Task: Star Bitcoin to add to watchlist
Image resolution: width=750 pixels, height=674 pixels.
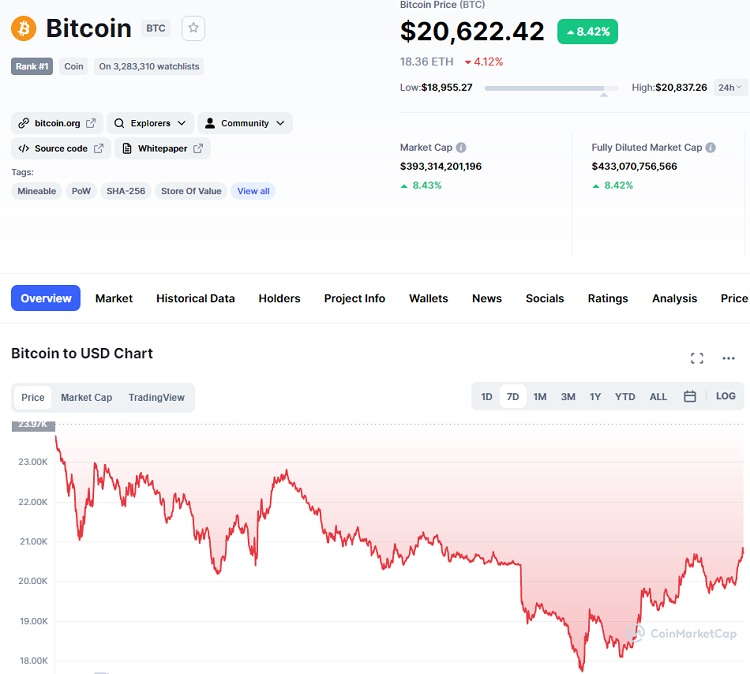Action: pos(193,28)
